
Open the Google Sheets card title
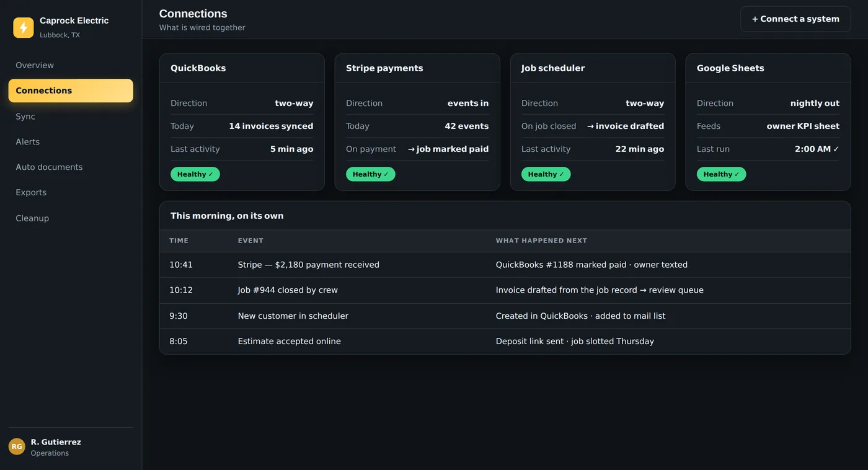730,68
